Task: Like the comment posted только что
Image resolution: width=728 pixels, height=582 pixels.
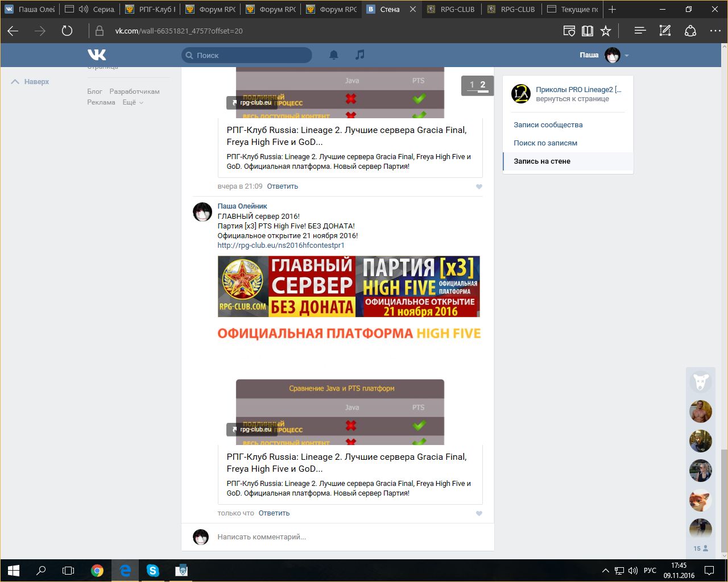Action: (x=479, y=513)
